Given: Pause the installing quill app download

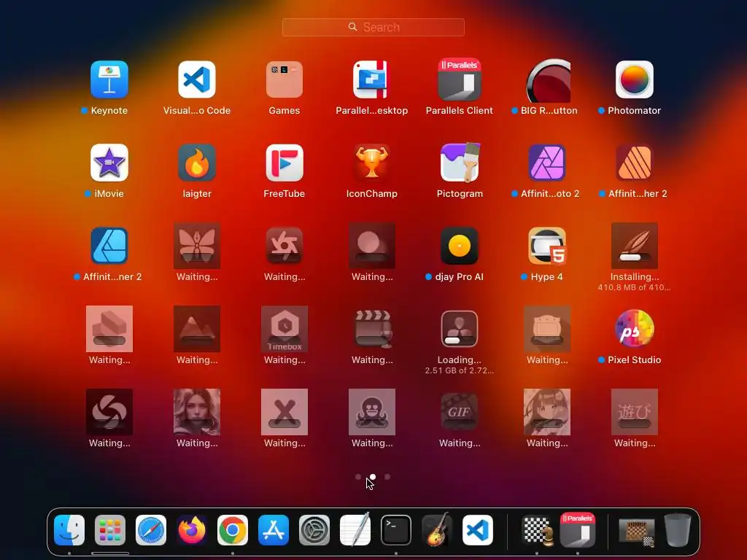Looking at the screenshot, I should tap(635, 246).
